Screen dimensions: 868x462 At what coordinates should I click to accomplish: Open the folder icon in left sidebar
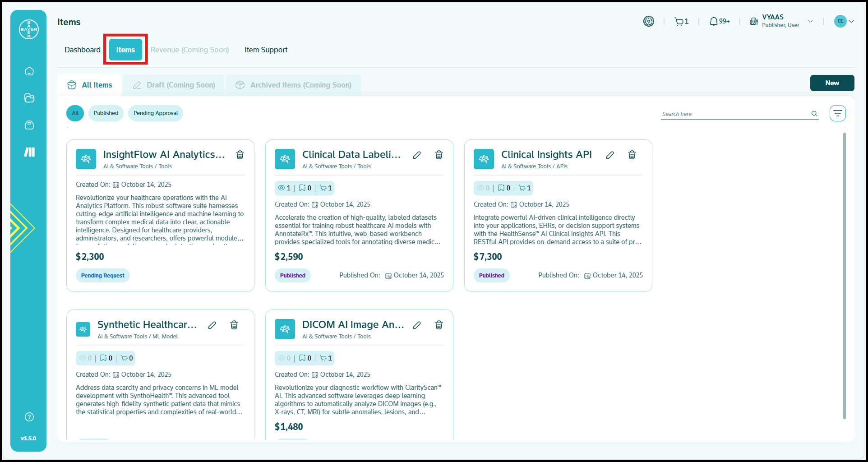(29, 98)
